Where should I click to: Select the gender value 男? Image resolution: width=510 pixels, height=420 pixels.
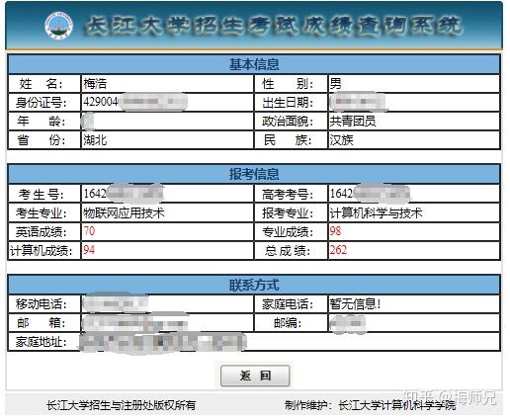336,83
